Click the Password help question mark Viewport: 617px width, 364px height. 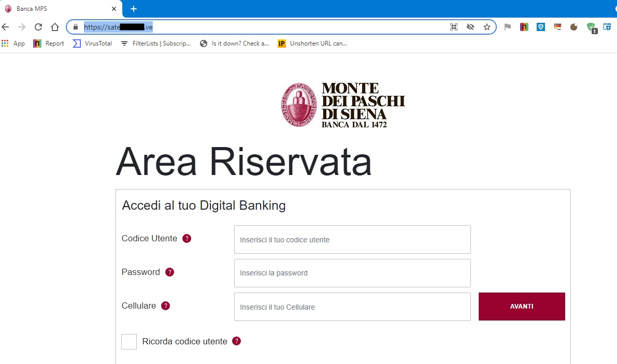tap(169, 272)
